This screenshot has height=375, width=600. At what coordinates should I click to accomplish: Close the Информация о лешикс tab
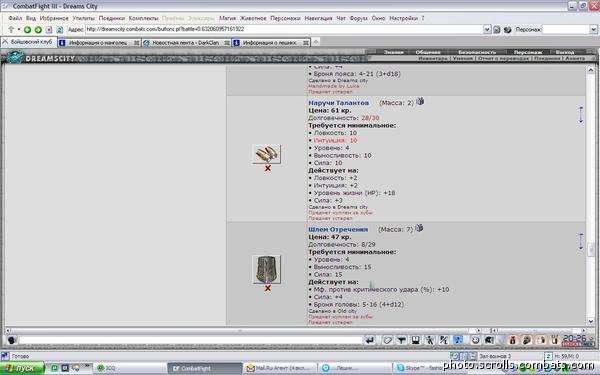[x=305, y=43]
